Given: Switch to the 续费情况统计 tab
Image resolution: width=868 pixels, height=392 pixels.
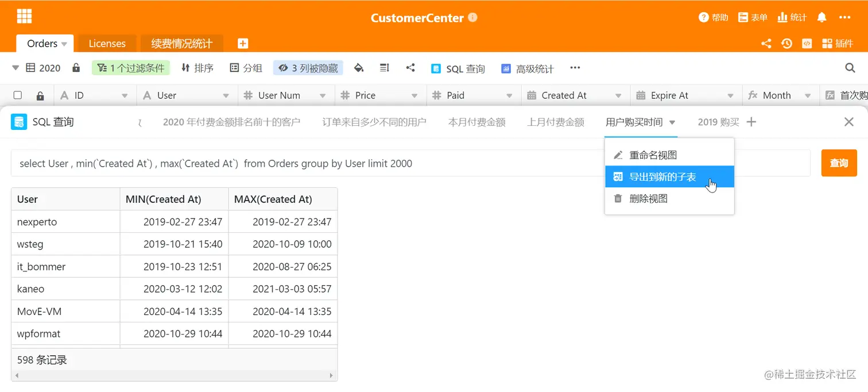Looking at the screenshot, I should pyautogui.click(x=182, y=44).
